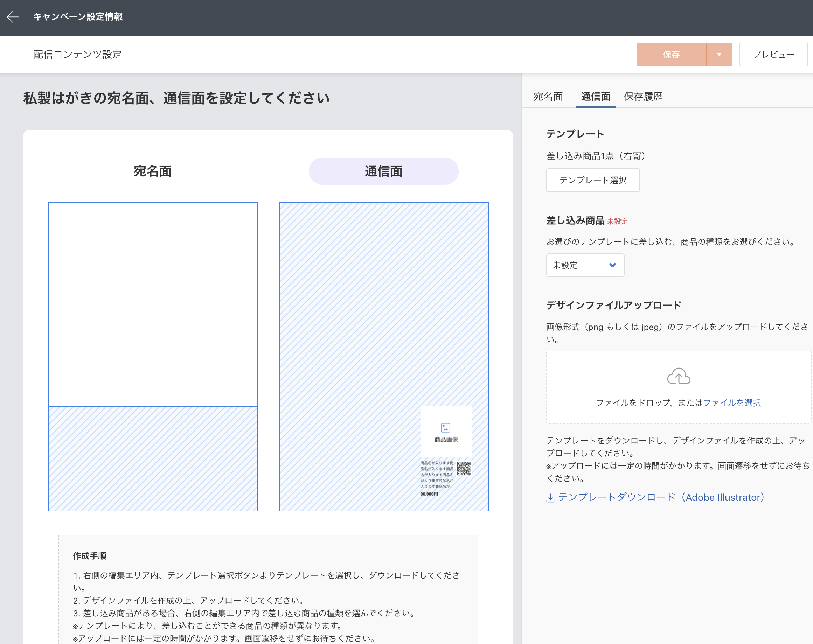Open the 保存 button's dropdown arrow
Screen dimensions: 813x644
pos(719,54)
